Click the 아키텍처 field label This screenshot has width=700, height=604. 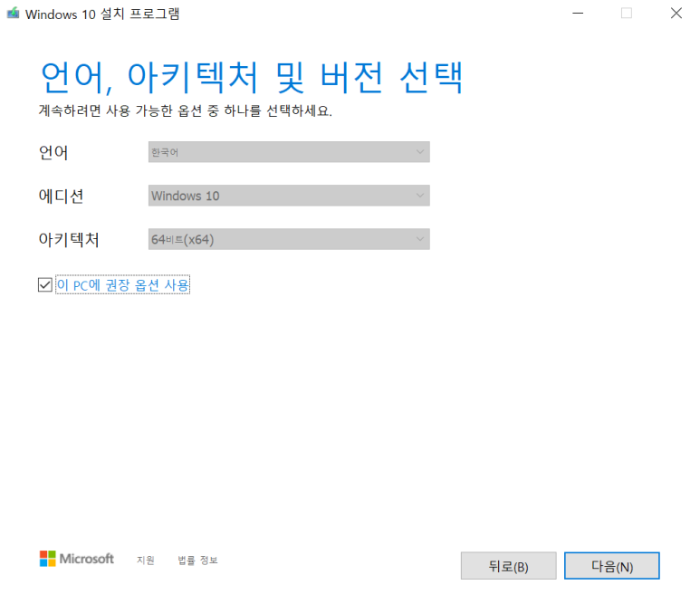[x=69, y=240]
